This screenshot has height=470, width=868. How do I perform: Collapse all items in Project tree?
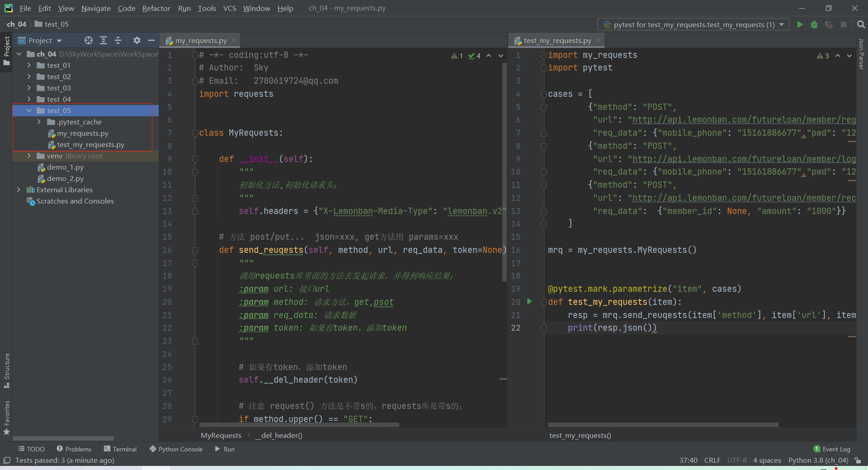pos(118,40)
